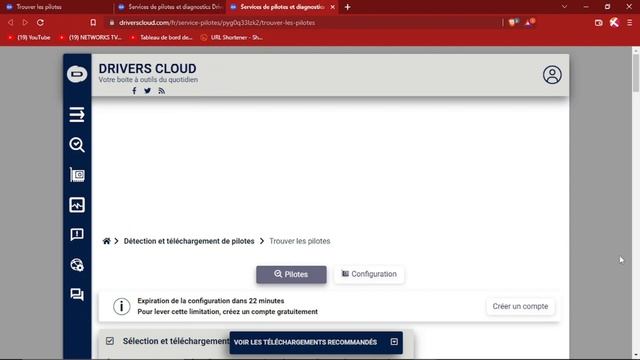Viewport: 640px width, 360px height.
Task: Expand the recommended downloads panel square icon
Action: tap(394, 342)
